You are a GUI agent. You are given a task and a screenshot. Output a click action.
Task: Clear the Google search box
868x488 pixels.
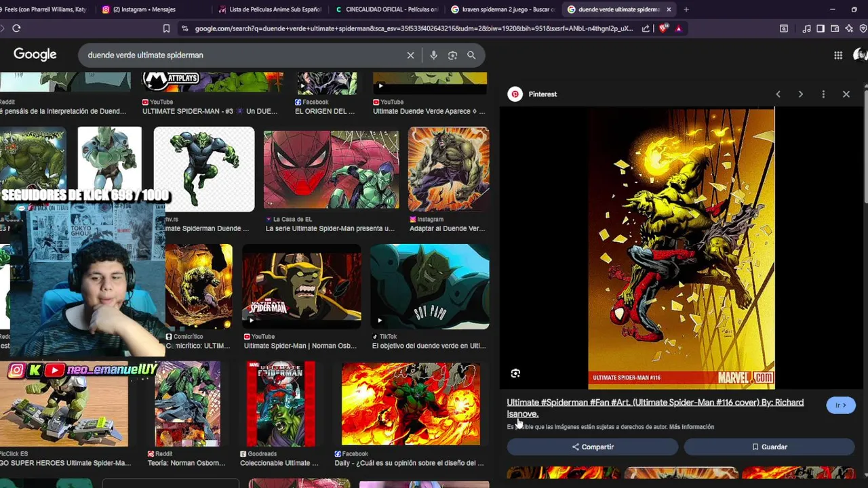[410, 55]
